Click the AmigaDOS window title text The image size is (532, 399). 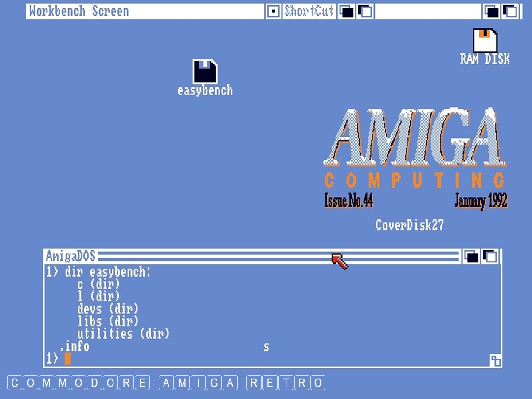(x=70, y=256)
